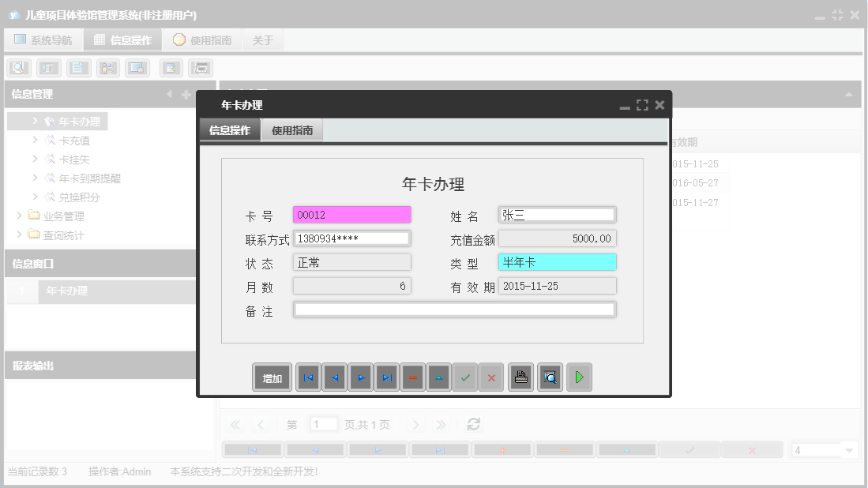Click the green run arrow in the dialog
The image size is (868, 488).
579,377
